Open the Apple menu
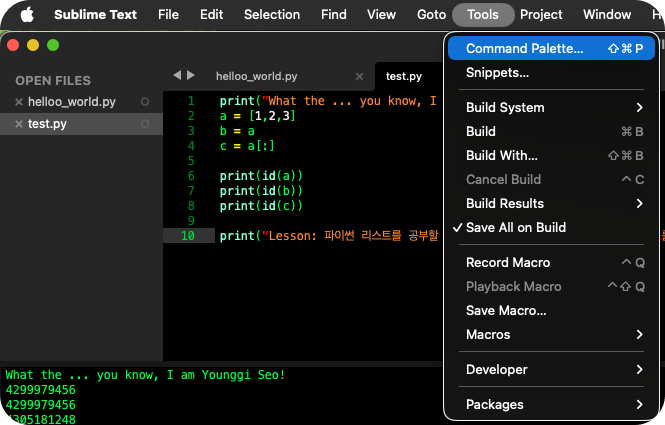Screen dimensions: 665x425 click(27, 14)
